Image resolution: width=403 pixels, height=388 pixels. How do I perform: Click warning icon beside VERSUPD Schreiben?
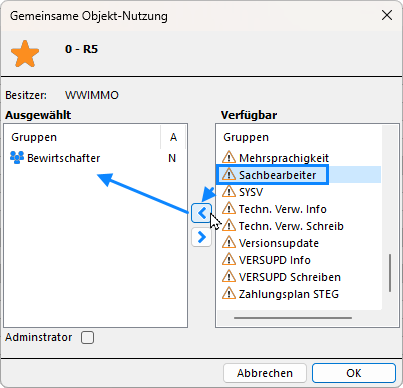229,276
